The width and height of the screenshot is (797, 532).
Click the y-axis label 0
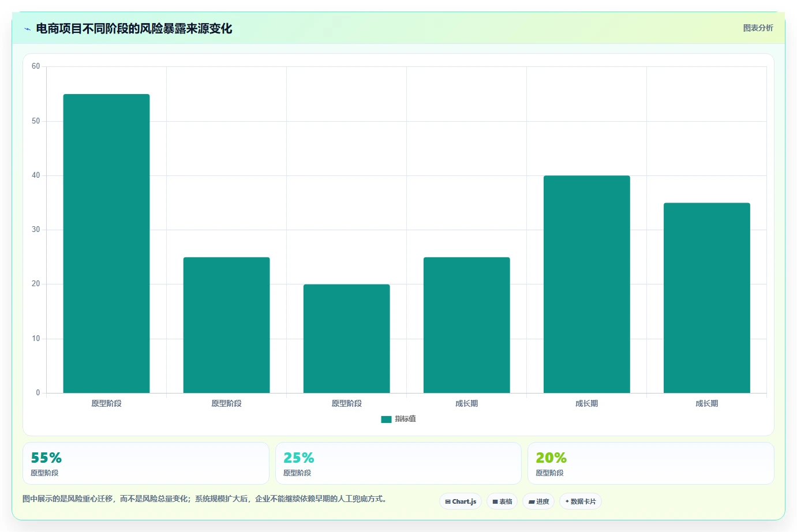(38, 393)
